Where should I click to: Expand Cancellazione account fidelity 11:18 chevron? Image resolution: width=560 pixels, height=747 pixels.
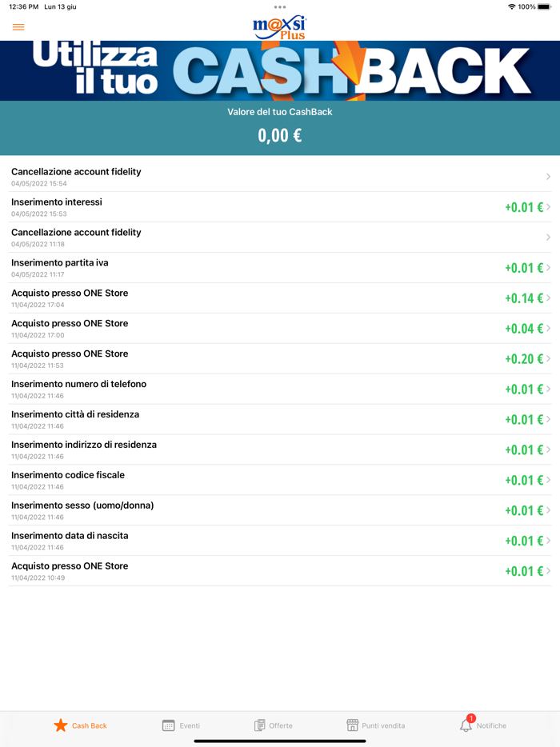(548, 238)
